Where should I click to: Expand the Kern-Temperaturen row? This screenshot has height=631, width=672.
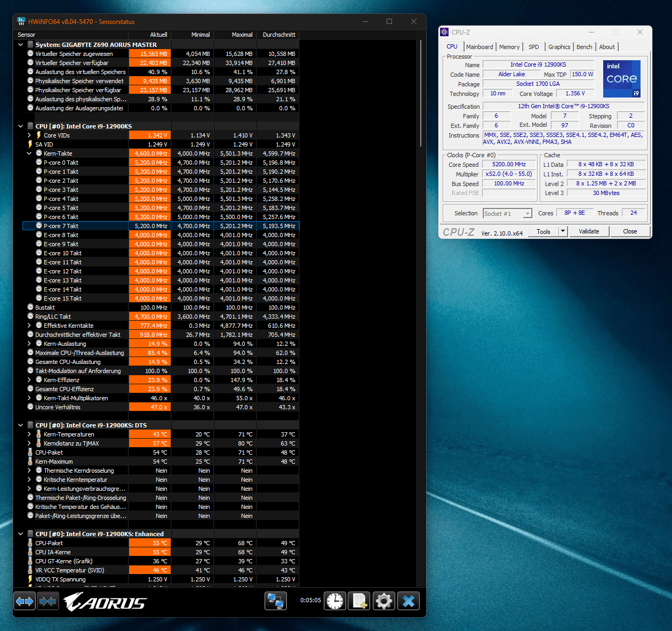29,434
